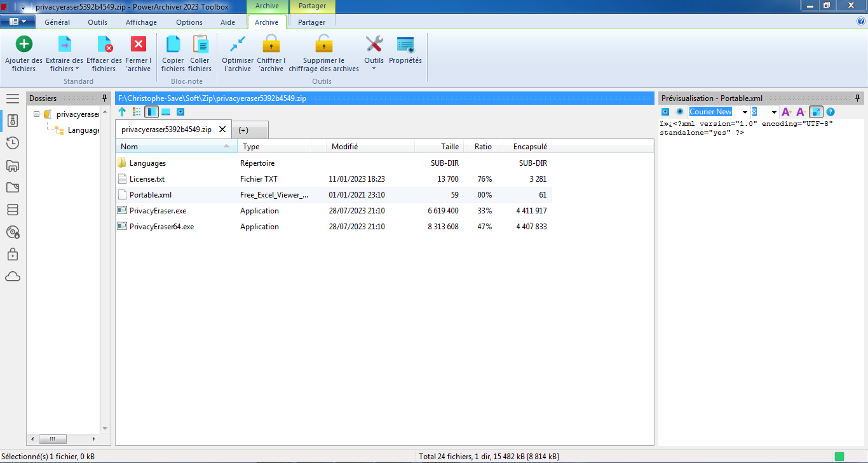The height and width of the screenshot is (463, 868).
Task: Switch to the Options ribbon tab
Action: tap(189, 22)
